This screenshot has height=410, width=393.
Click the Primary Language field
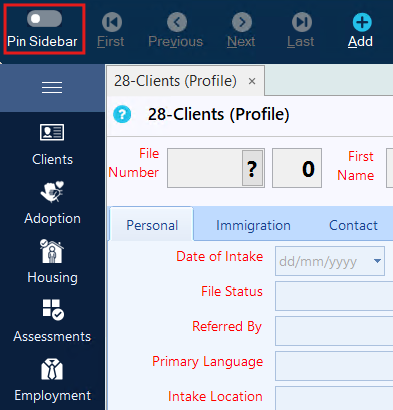[334, 366]
